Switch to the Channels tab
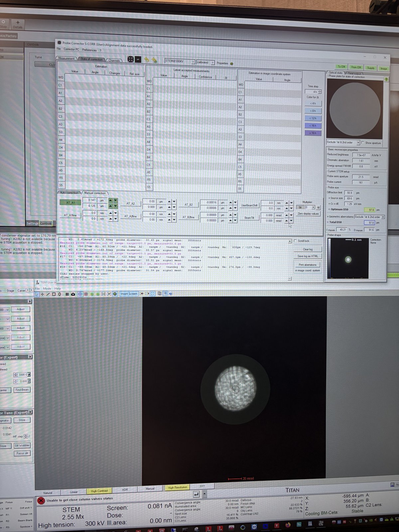Viewport: 399px width, 532px height. coord(114,60)
